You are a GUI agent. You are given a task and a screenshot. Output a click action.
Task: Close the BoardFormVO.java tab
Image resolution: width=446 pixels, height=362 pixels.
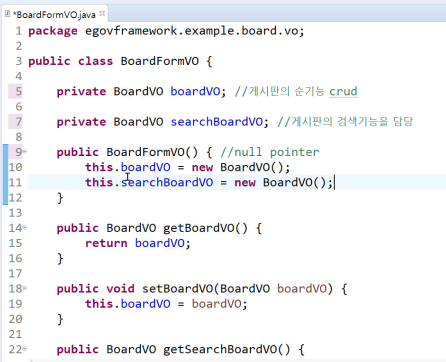tap(102, 13)
